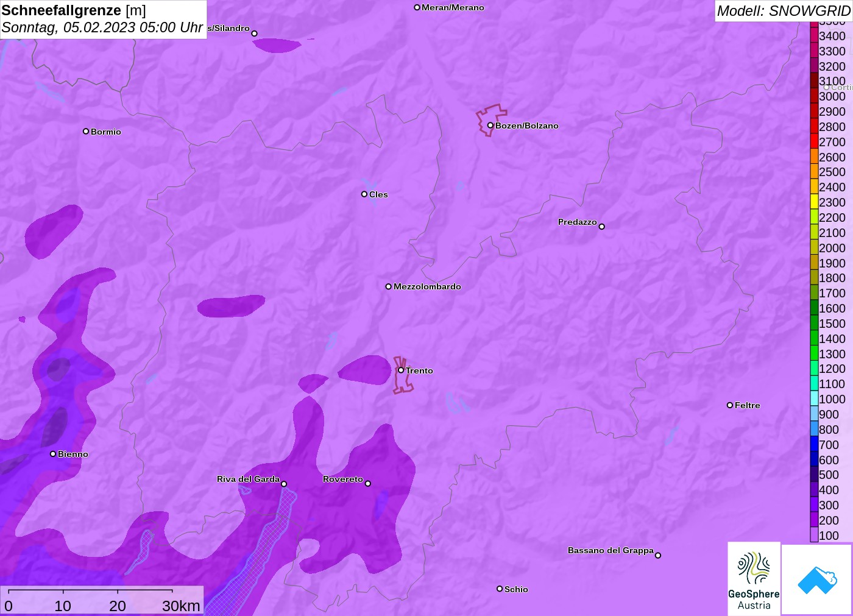Screen dimensions: 853x616
Task: Select the Bassano del Grappa marker
Action: tap(657, 555)
